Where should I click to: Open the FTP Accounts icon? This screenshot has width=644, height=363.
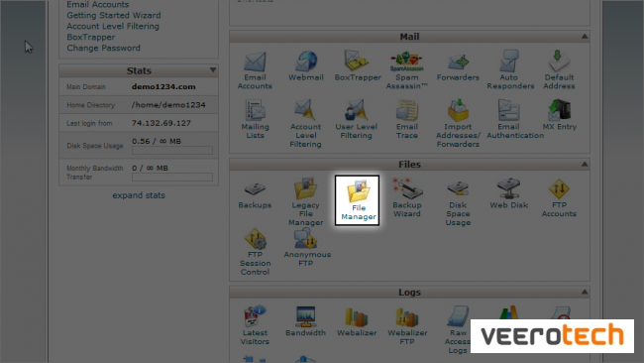pyautogui.click(x=559, y=197)
